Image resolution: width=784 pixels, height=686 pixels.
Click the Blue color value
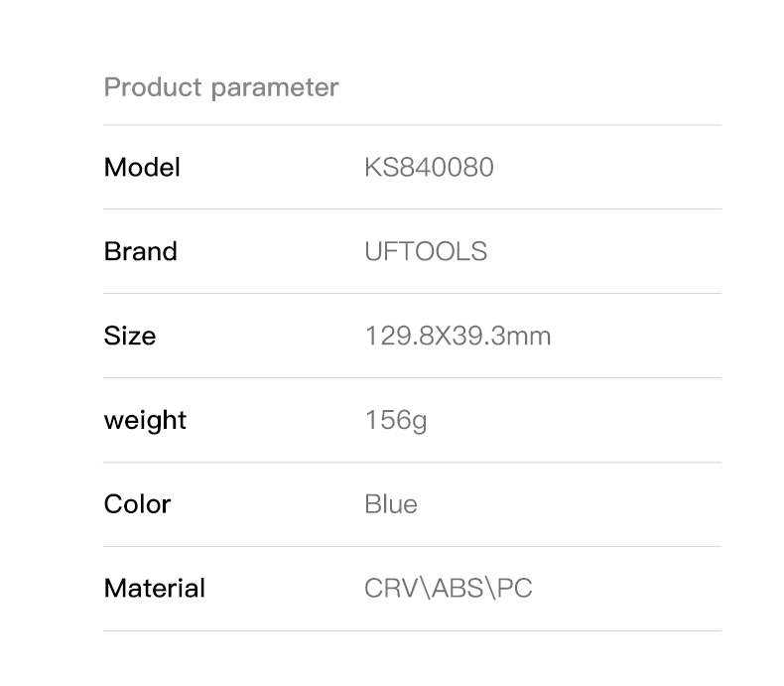(x=391, y=504)
